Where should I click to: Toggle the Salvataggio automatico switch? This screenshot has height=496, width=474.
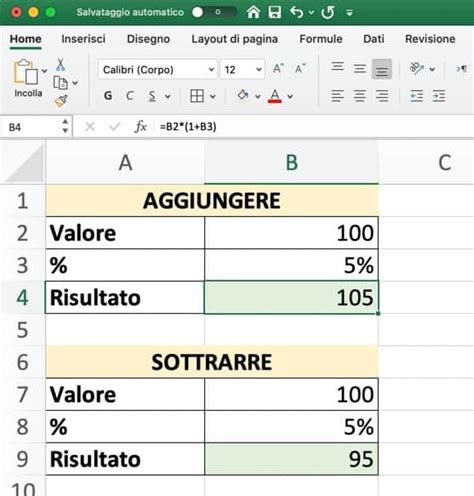(214, 12)
